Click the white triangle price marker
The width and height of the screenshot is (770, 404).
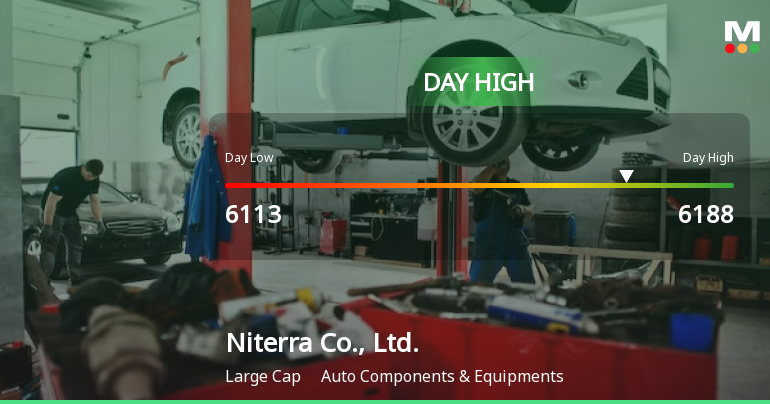tap(626, 176)
